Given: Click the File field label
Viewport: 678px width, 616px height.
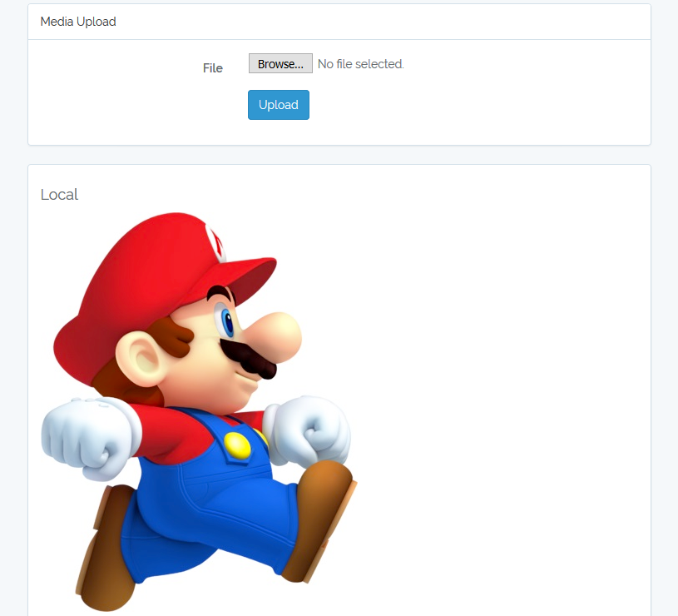Looking at the screenshot, I should (212, 67).
